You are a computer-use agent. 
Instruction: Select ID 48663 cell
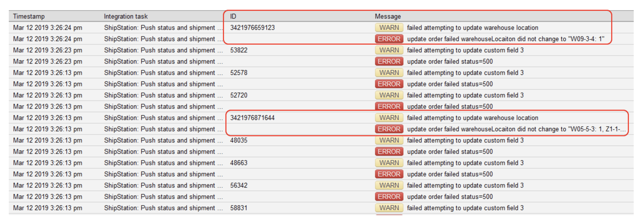point(239,163)
